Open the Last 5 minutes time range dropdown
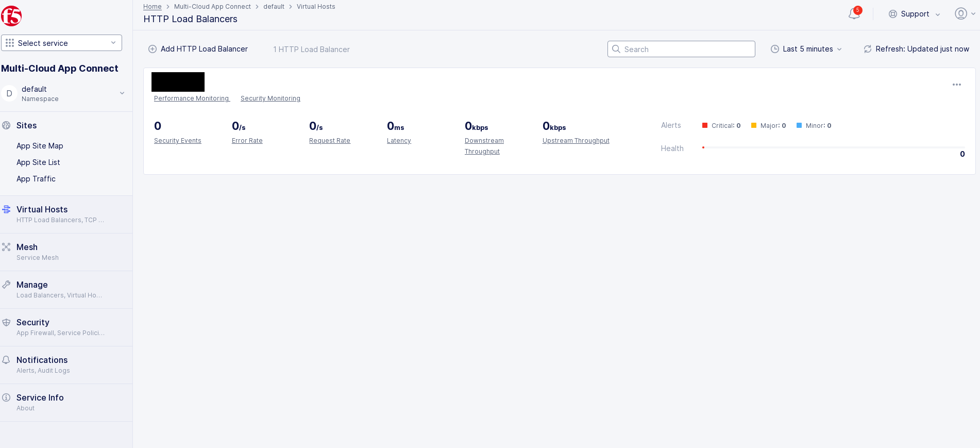This screenshot has height=448, width=980. point(806,49)
